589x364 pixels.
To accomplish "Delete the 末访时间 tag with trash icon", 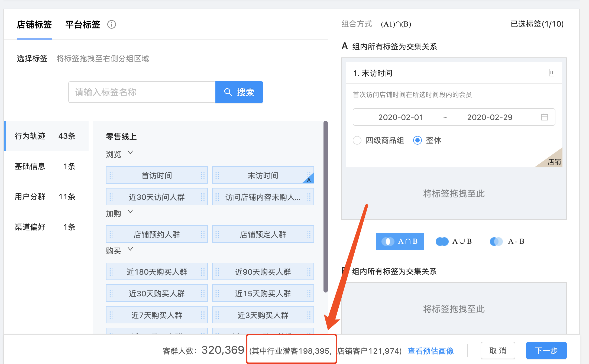I will point(551,72).
